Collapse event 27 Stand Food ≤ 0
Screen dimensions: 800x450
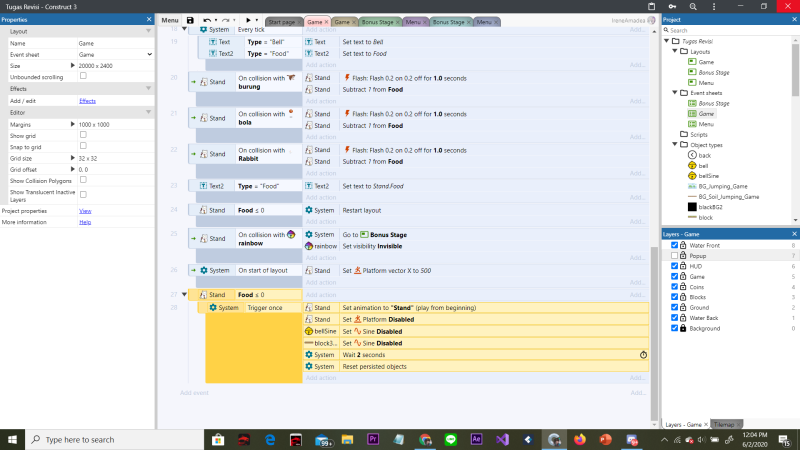point(184,295)
